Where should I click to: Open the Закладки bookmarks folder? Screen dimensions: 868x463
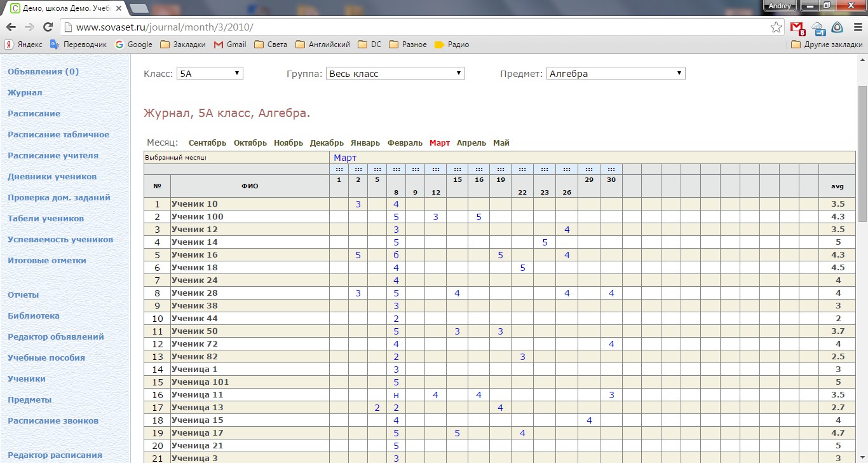pos(183,45)
